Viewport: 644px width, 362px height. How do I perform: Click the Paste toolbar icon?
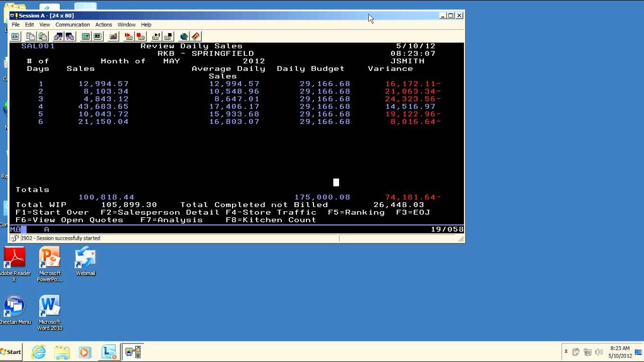coord(43,36)
